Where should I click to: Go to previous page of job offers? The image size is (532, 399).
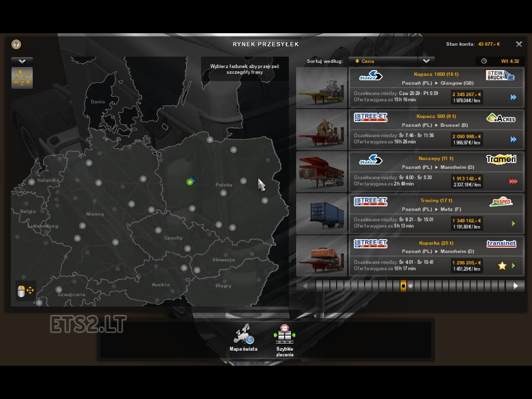305,286
